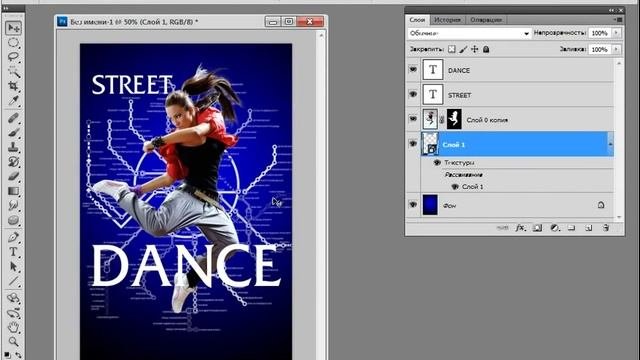Click the Рассеивание diffuse entry

(x=464, y=175)
